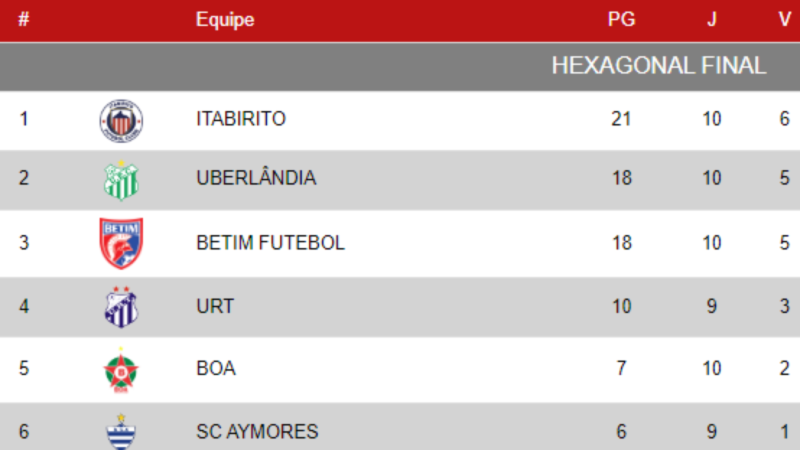Open the BOA team name
Screen dimensions: 800x450
pos(216,368)
